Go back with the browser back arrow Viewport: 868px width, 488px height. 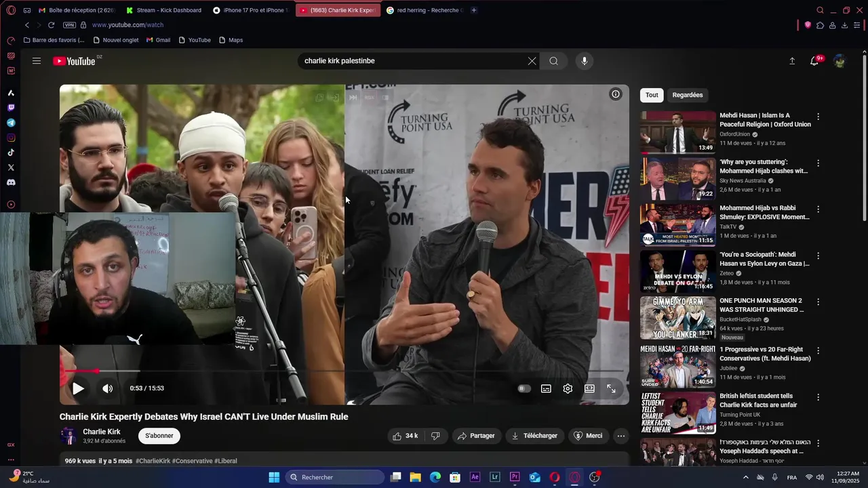pos(27,25)
